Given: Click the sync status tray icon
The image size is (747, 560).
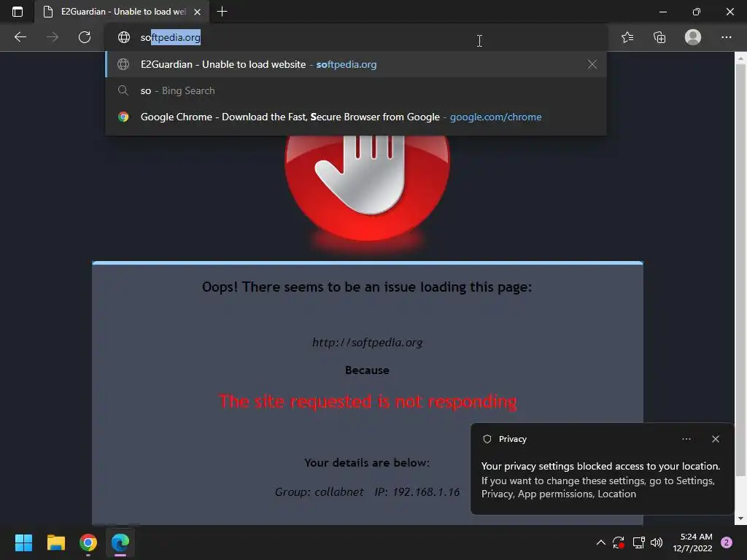Looking at the screenshot, I should tap(619, 542).
